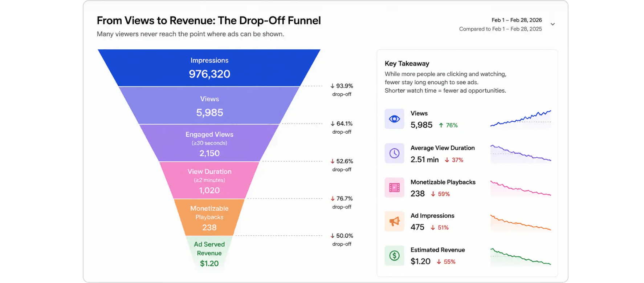Click the 76.7% drop-off label
Image resolution: width=644 pixels, height=283 pixels.
click(x=342, y=202)
